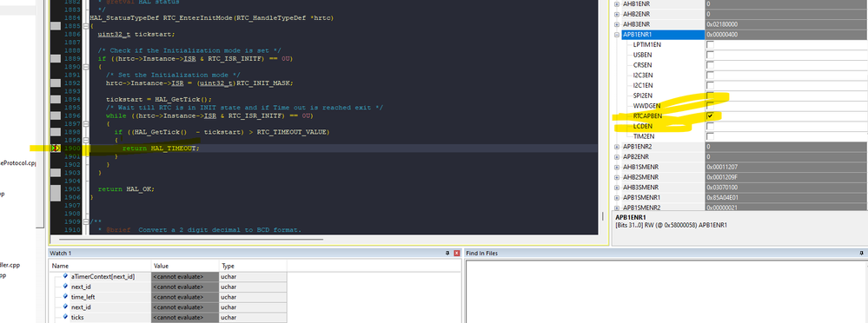Close the Watch 1 panel
Image resolution: width=868 pixels, height=323 pixels.
point(457,253)
